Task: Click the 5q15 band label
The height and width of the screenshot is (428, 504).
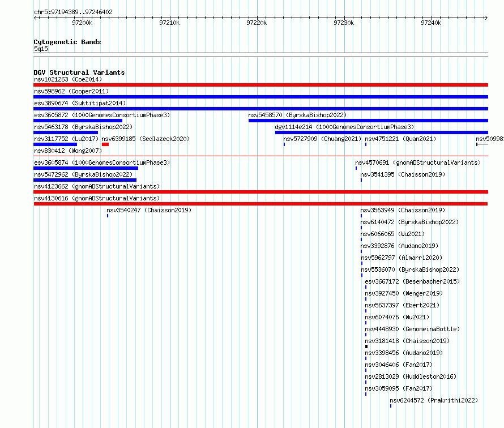Action: point(41,49)
